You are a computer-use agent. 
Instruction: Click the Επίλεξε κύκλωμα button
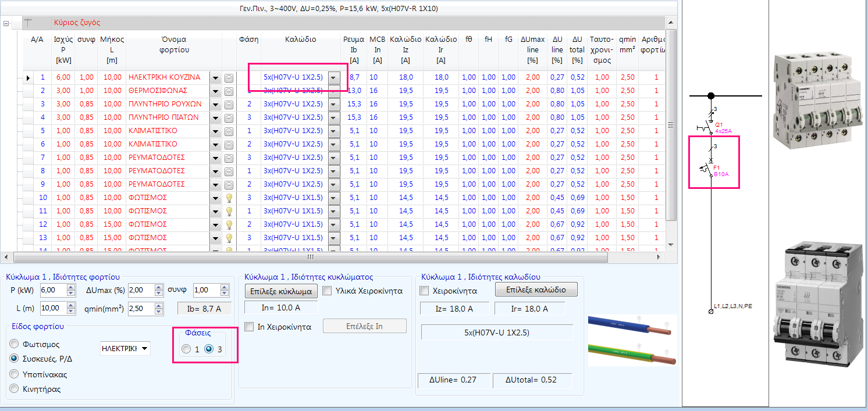pyautogui.click(x=281, y=291)
